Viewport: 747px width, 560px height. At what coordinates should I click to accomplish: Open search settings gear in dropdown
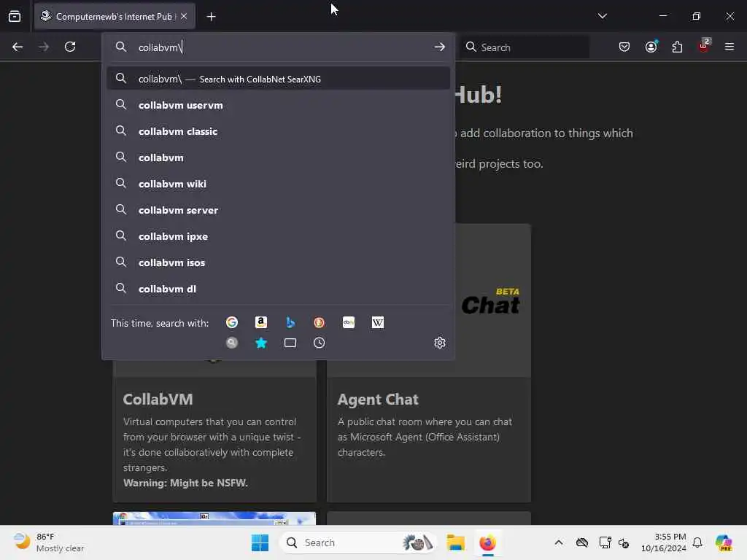click(x=439, y=343)
